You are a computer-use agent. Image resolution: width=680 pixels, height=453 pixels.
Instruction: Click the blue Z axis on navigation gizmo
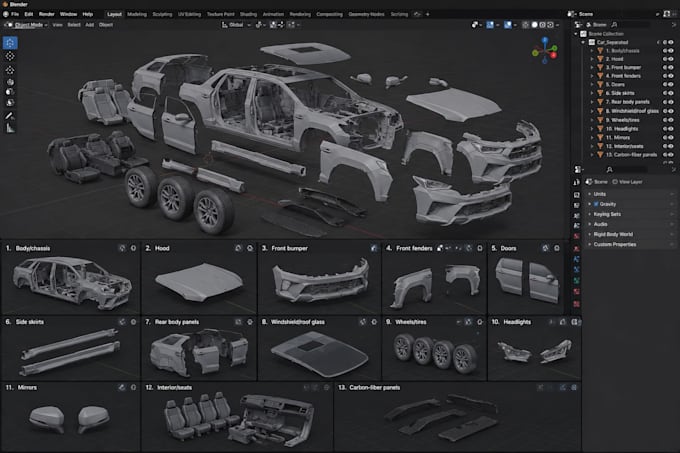point(545,40)
